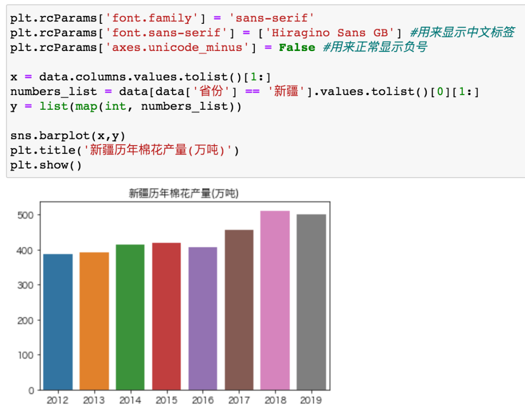525x420 pixels.
Task: Click the comment #用来显示中文标签
Action: point(462,33)
